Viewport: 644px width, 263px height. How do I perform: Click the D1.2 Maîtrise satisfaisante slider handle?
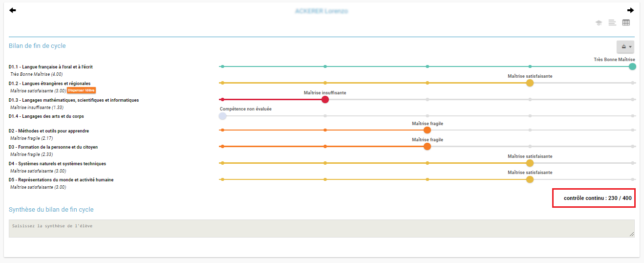point(530,83)
